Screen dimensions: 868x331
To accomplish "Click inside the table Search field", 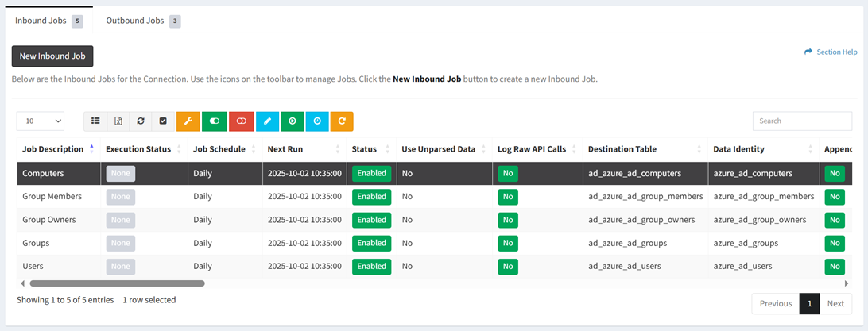I will pos(801,121).
